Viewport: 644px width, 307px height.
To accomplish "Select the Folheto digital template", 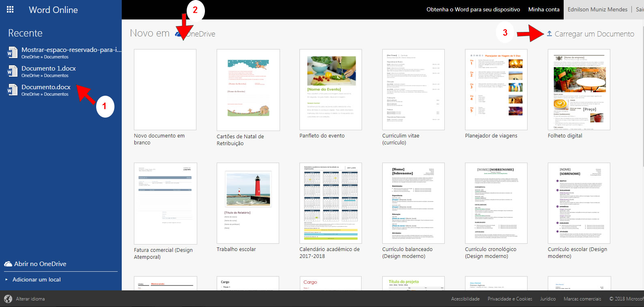I will pyautogui.click(x=579, y=90).
